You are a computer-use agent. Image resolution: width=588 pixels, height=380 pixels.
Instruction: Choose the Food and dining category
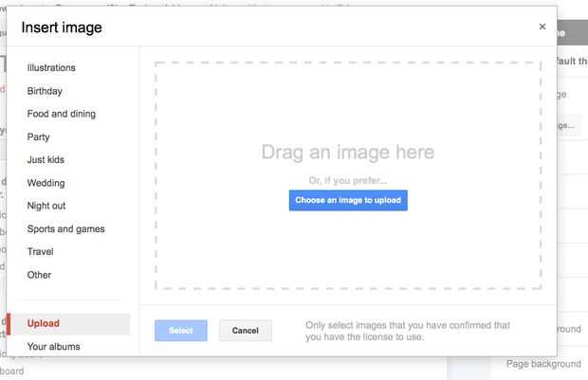(62, 114)
